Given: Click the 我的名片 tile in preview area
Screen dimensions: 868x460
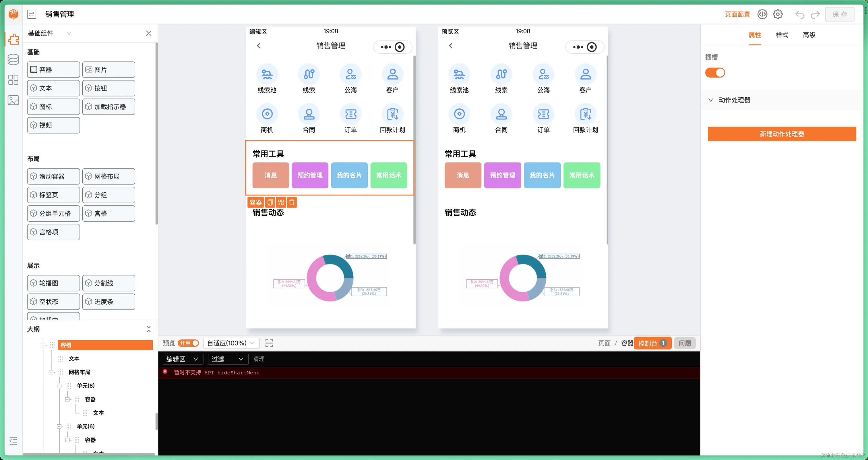Looking at the screenshot, I should pos(542,175).
